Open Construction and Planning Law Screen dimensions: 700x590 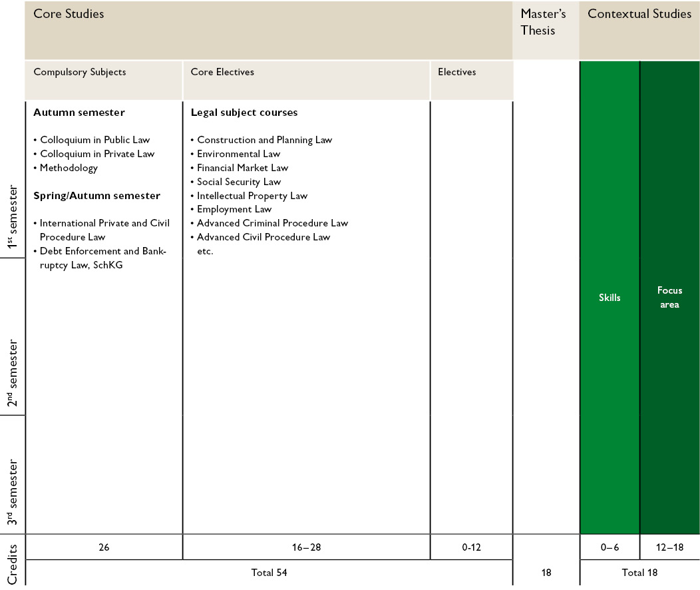[264, 140]
